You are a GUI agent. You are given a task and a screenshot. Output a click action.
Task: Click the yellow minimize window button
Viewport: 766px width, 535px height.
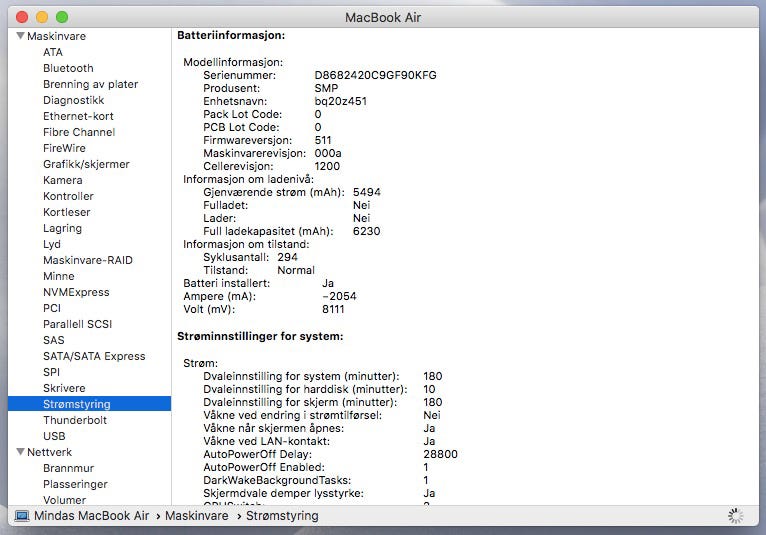click(x=42, y=17)
